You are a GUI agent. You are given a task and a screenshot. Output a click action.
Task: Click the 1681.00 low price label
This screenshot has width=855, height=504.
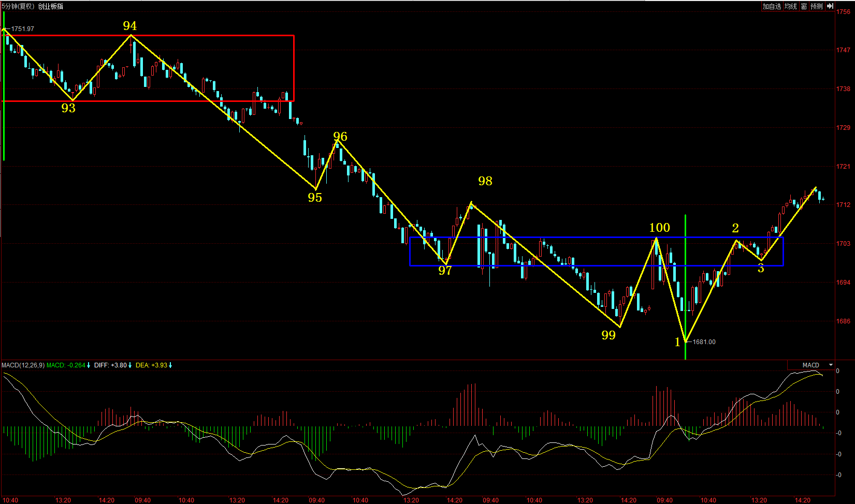tap(704, 342)
